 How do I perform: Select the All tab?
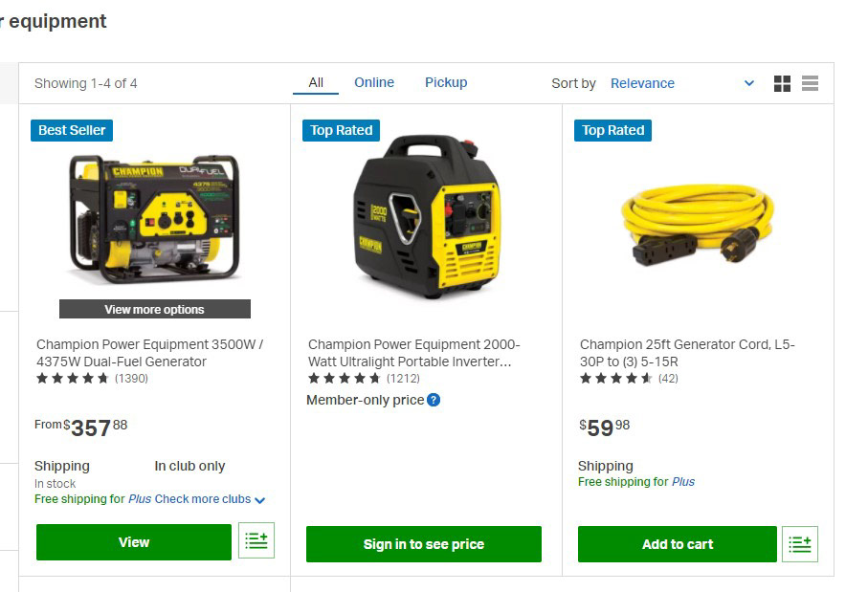[x=316, y=83]
